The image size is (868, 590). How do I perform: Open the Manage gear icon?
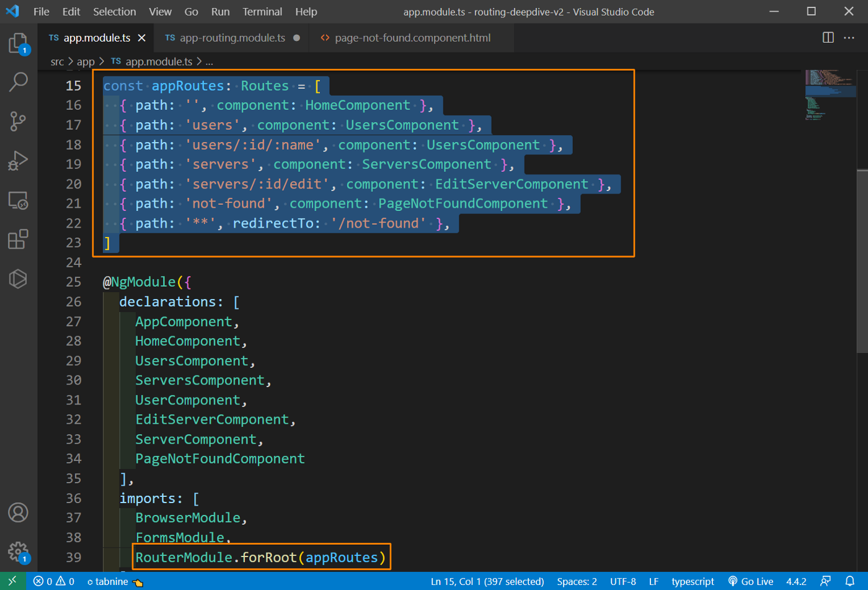tap(18, 552)
